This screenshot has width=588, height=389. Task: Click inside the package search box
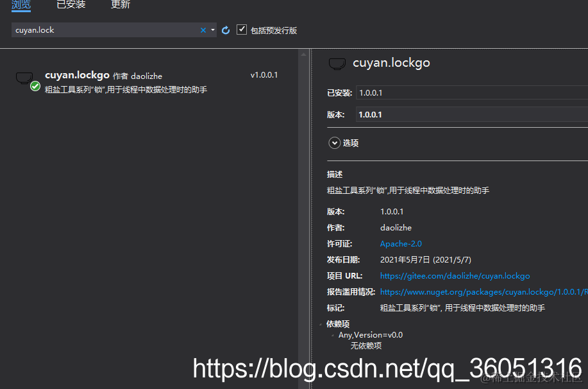96,30
